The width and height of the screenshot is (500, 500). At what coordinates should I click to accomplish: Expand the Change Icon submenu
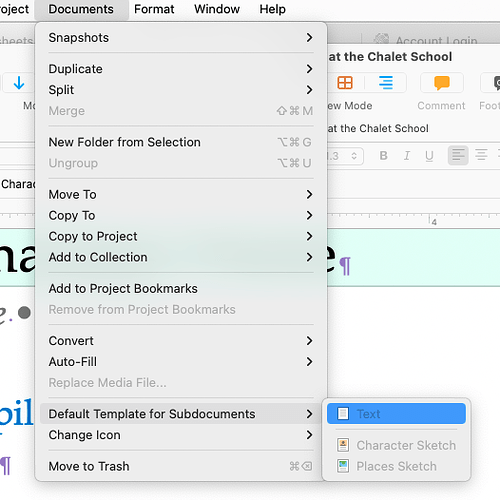pos(181,435)
